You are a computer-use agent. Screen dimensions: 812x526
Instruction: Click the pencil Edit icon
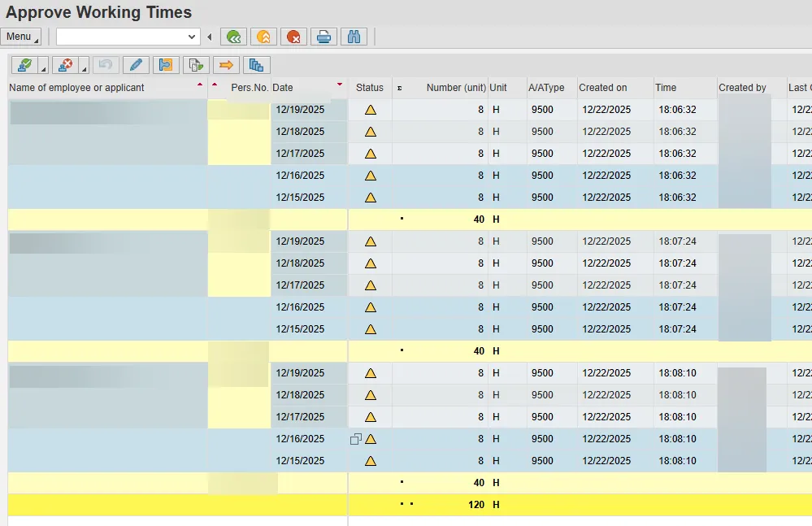[x=136, y=65]
